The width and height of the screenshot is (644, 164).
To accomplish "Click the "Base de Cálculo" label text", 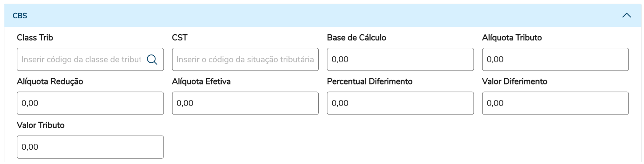I will coord(356,38).
